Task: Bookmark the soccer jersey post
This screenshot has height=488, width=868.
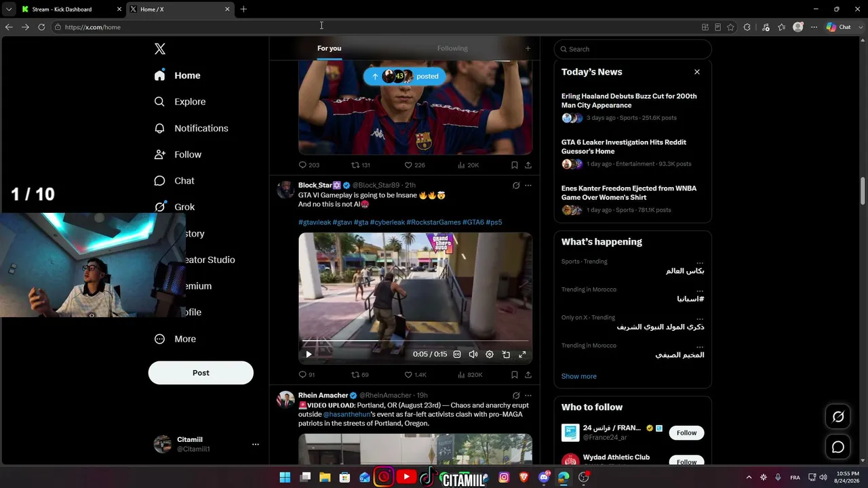Action: (515, 165)
